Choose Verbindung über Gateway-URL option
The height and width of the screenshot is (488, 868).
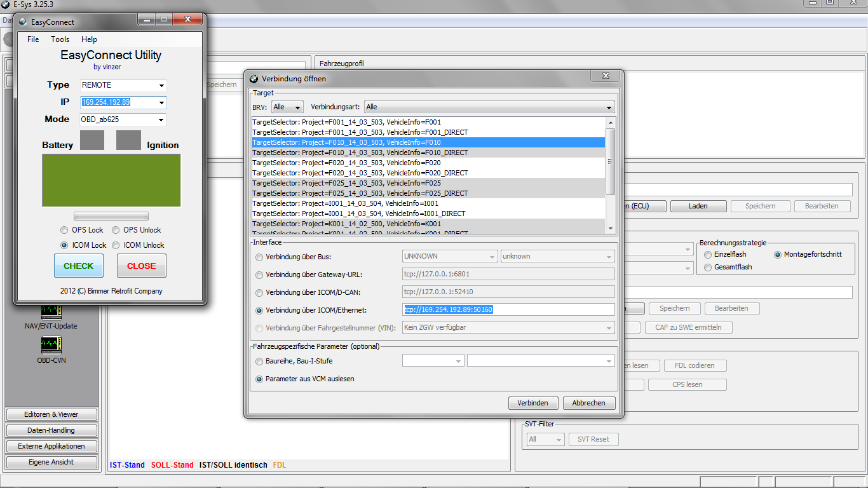tap(259, 275)
